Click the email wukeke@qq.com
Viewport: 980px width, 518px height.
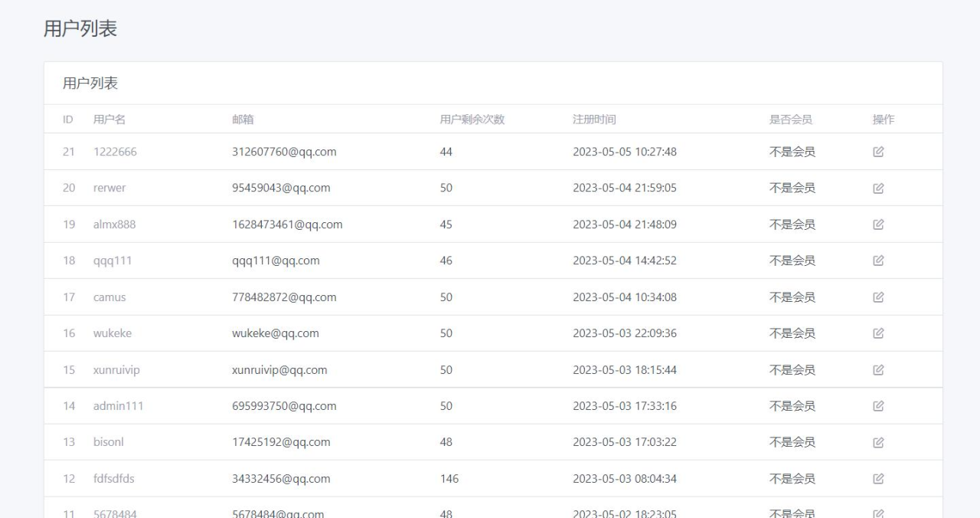[276, 333]
